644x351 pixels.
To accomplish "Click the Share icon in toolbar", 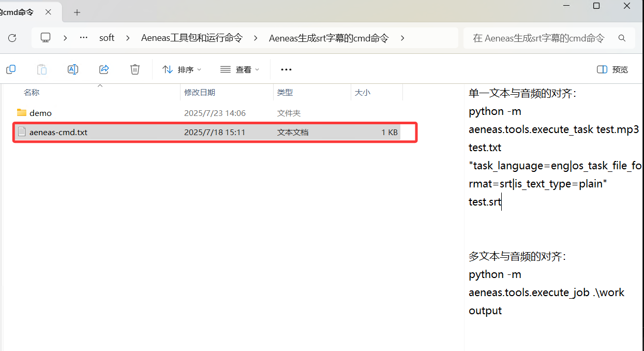I will (104, 69).
